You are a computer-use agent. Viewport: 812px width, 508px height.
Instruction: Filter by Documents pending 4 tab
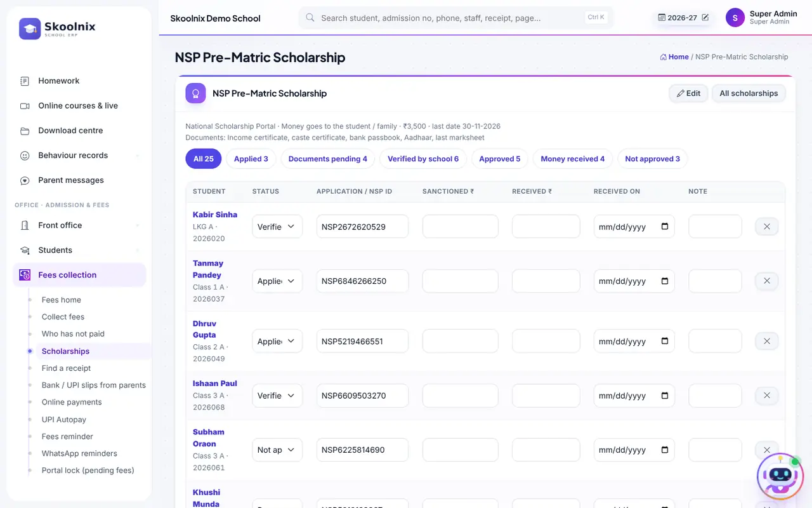(x=327, y=159)
